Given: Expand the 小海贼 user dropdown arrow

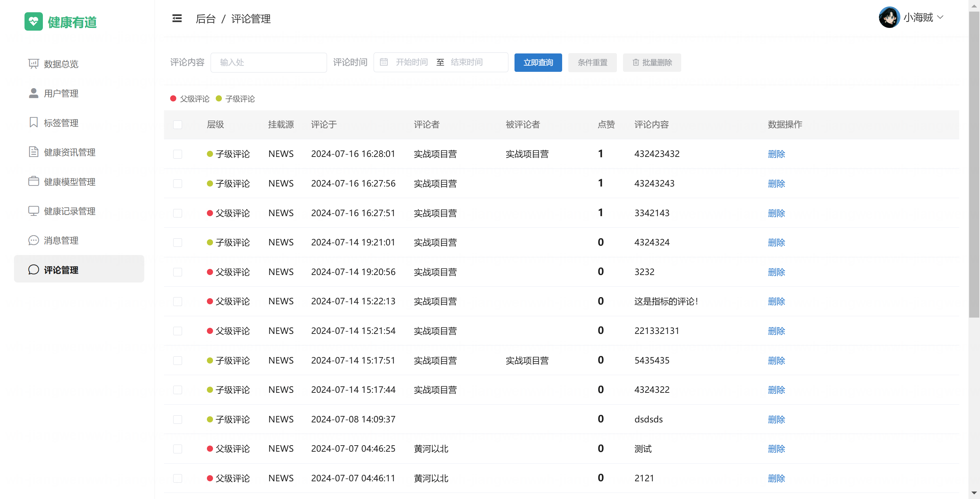Looking at the screenshot, I should (940, 17).
